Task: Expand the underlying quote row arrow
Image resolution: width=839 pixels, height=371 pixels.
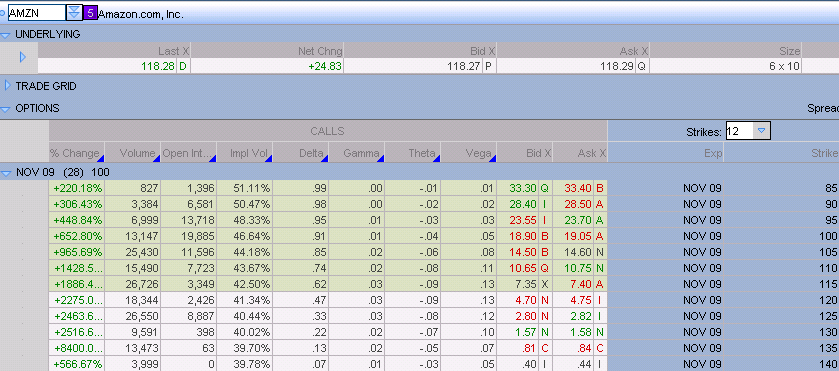Action: (x=22, y=57)
